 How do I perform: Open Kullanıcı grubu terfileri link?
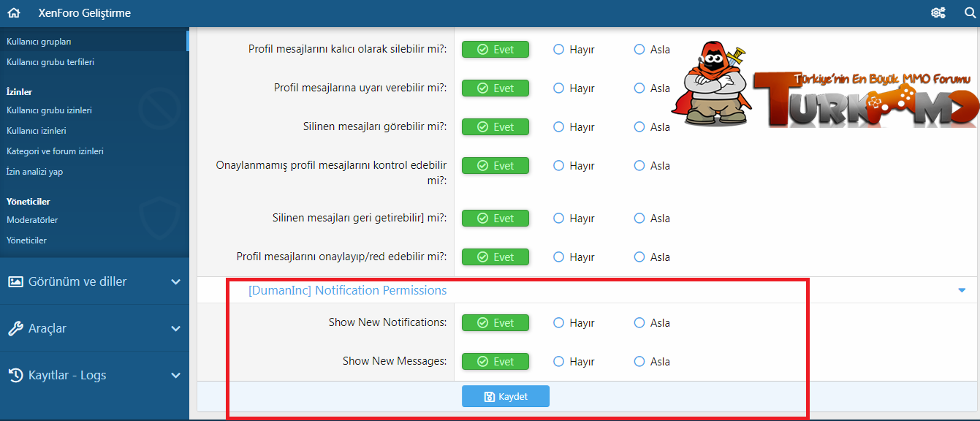[50, 62]
